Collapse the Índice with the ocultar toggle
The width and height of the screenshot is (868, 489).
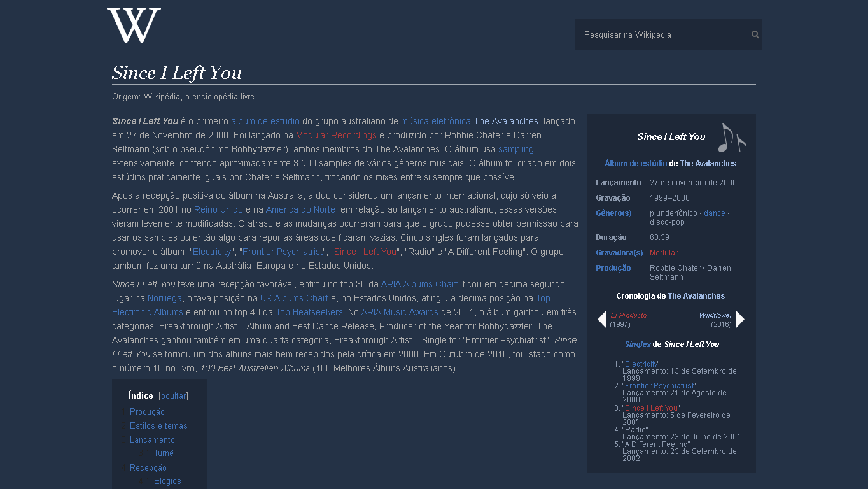coord(173,396)
